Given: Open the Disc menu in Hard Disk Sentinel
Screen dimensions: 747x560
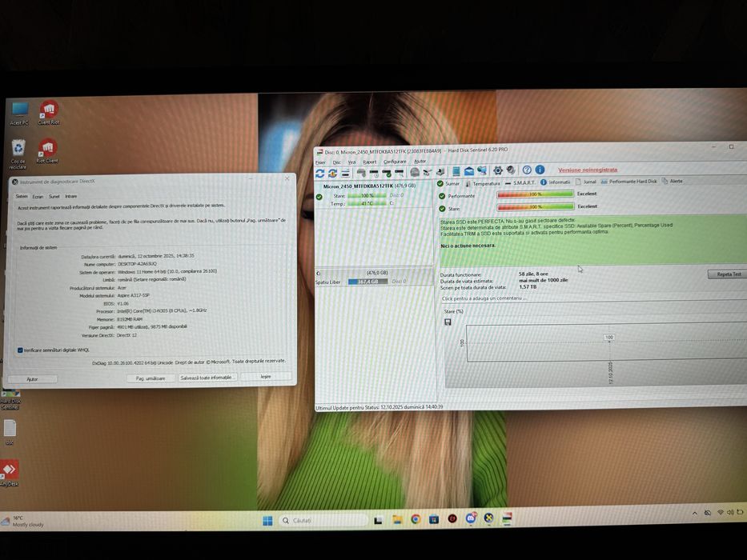Looking at the screenshot, I should (336, 162).
